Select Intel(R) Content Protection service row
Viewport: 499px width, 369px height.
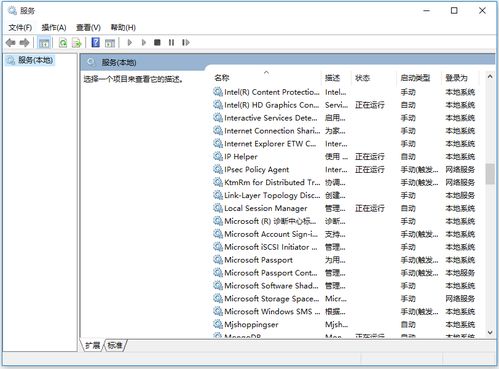pos(345,92)
